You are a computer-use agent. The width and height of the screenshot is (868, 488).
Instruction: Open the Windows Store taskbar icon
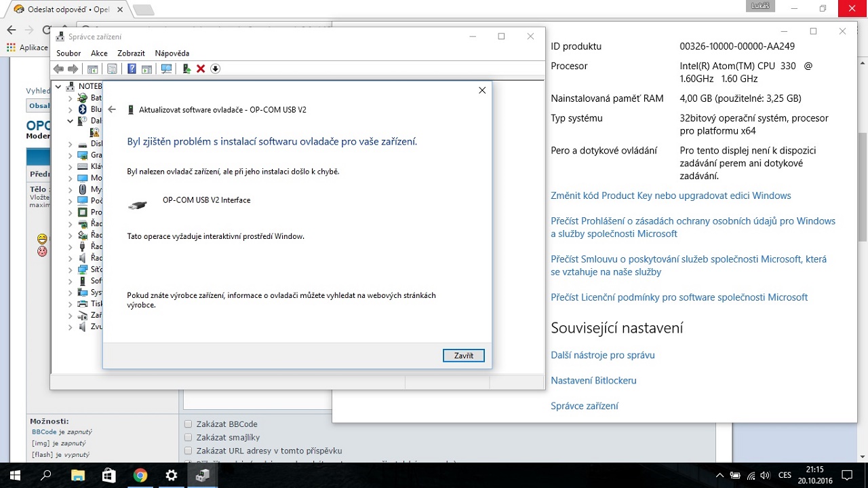108,475
